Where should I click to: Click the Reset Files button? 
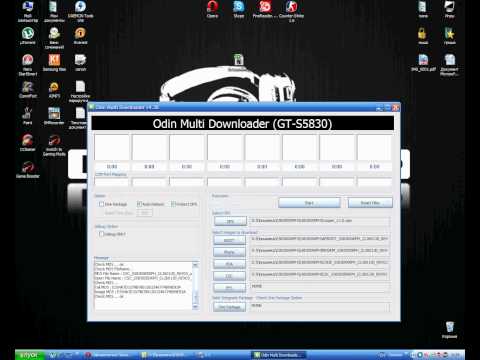pos(370,203)
